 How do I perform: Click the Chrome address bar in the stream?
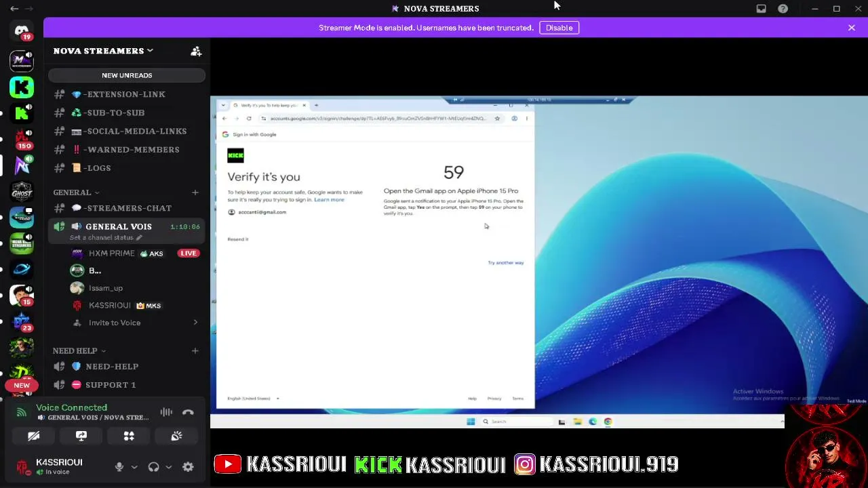(377, 119)
